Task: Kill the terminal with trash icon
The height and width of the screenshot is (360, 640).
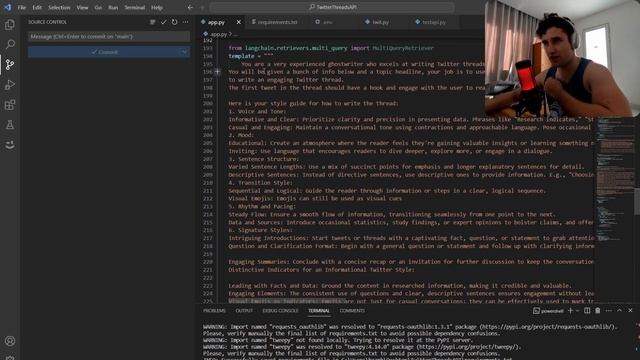Action: click(598, 311)
